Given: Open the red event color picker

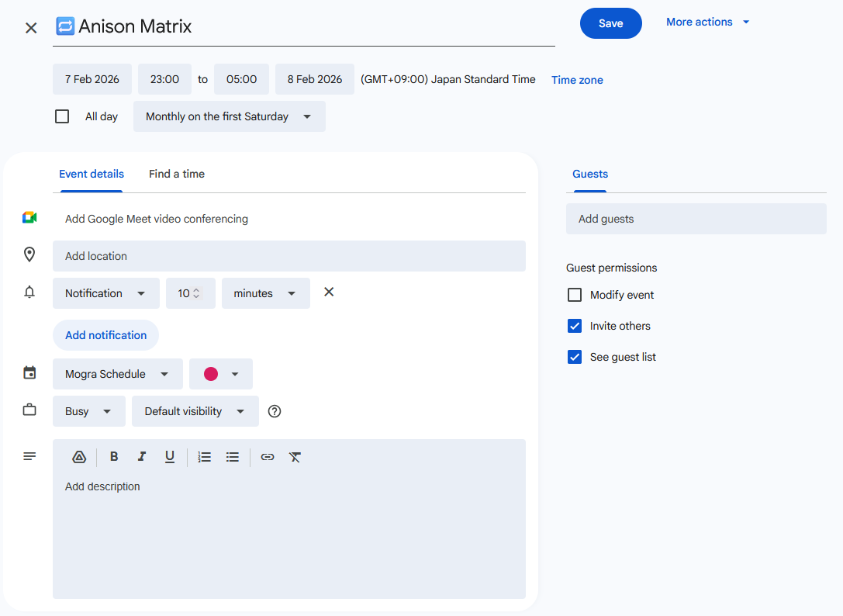Looking at the screenshot, I should (x=221, y=374).
